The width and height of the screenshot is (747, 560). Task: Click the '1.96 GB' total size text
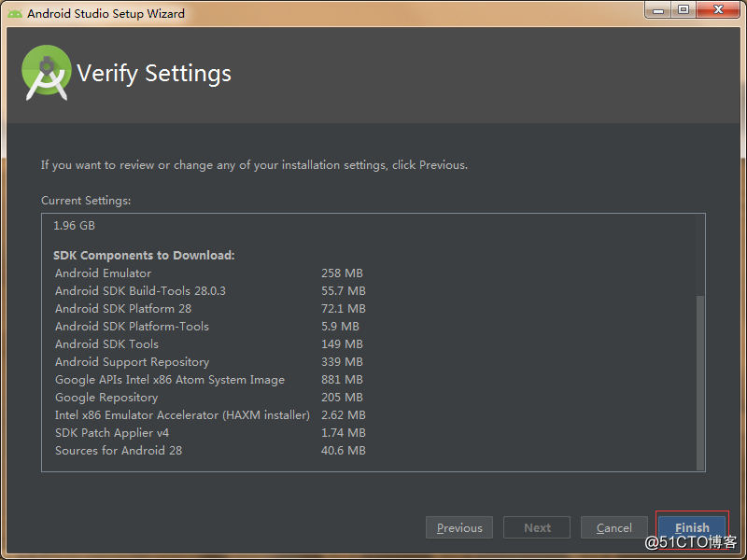click(x=74, y=226)
